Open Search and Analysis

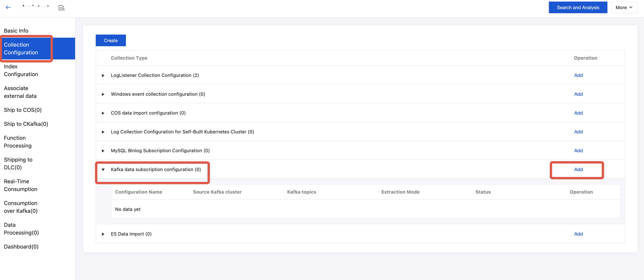(578, 8)
